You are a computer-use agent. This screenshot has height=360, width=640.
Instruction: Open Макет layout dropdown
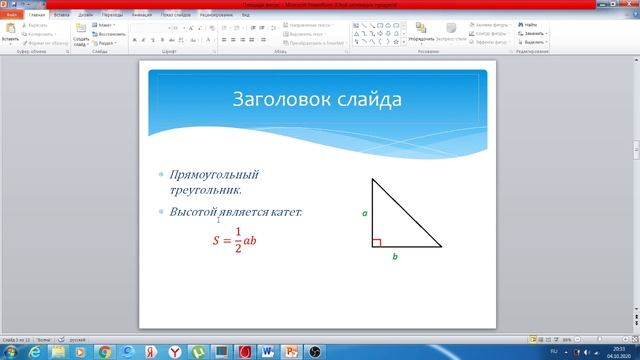point(104,25)
